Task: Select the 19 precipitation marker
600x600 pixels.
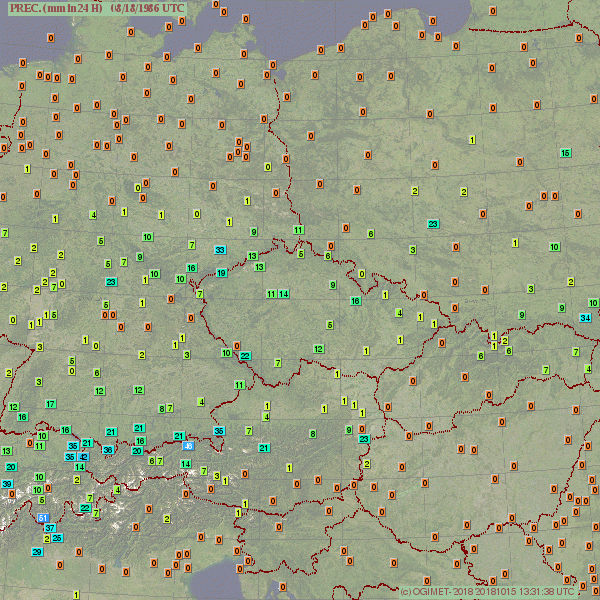Action: 222,273
